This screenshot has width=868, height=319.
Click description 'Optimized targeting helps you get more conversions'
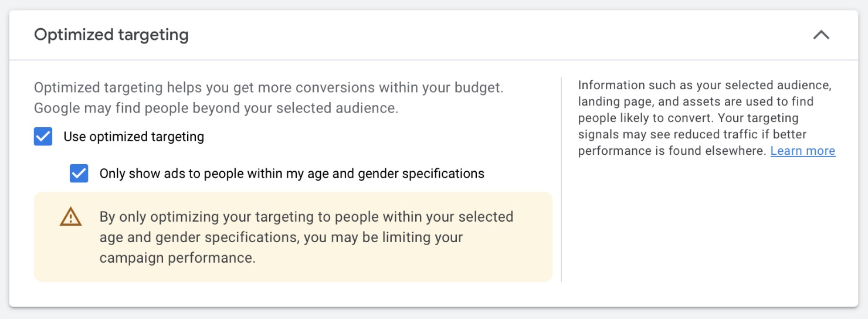point(269,98)
